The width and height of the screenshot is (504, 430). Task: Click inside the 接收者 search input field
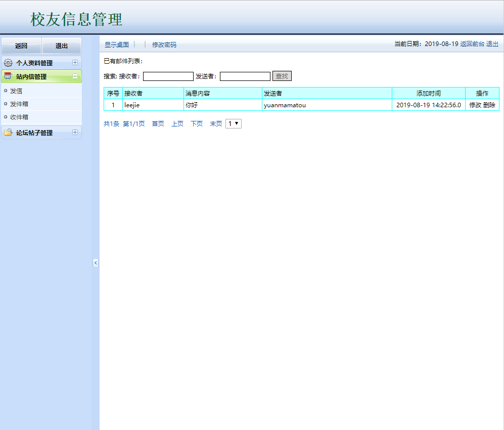coord(168,76)
